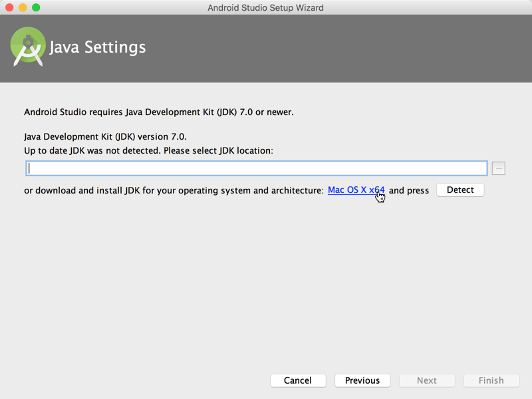This screenshot has height=399, width=532.
Task: Click the 'JDK was not detected' message
Action: click(x=148, y=151)
